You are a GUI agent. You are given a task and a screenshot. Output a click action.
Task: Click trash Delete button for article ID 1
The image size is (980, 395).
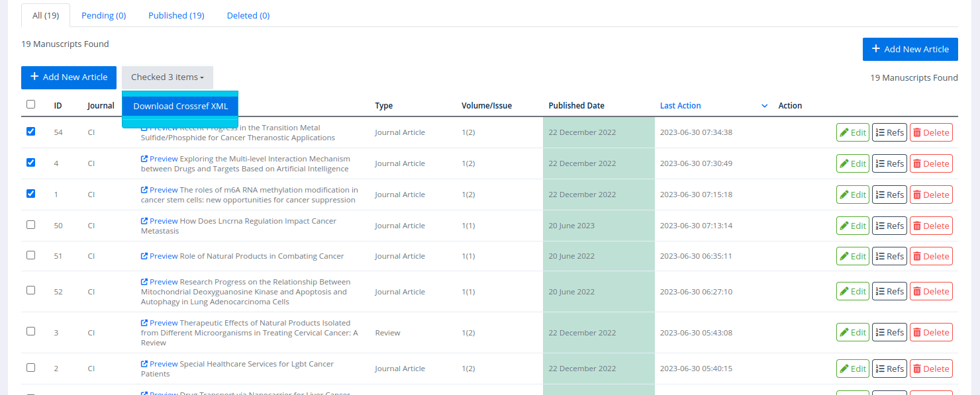[930, 195]
